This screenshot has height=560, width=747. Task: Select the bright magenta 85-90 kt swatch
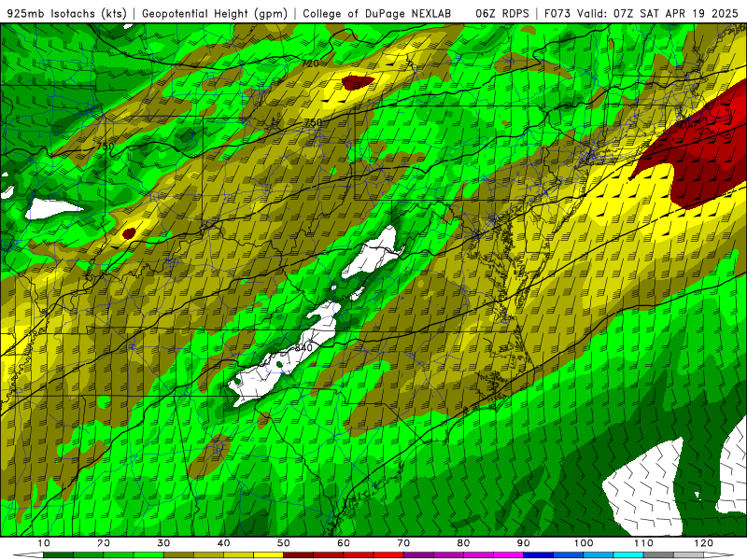pyautogui.click(x=508, y=555)
